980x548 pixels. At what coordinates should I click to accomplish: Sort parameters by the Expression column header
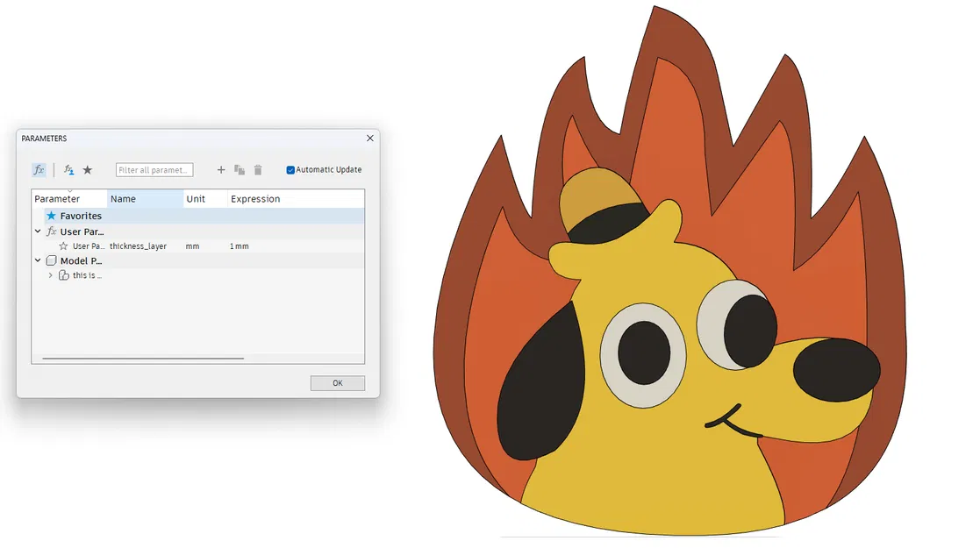tap(255, 199)
